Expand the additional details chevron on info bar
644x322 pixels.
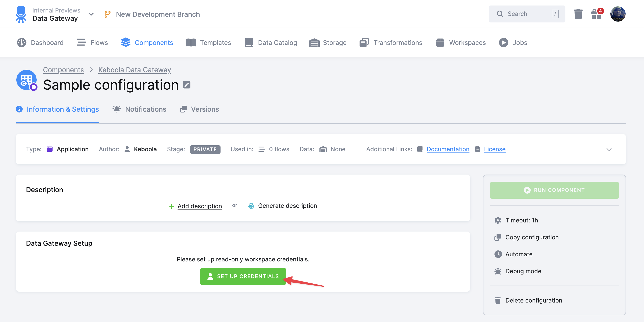pyautogui.click(x=609, y=149)
